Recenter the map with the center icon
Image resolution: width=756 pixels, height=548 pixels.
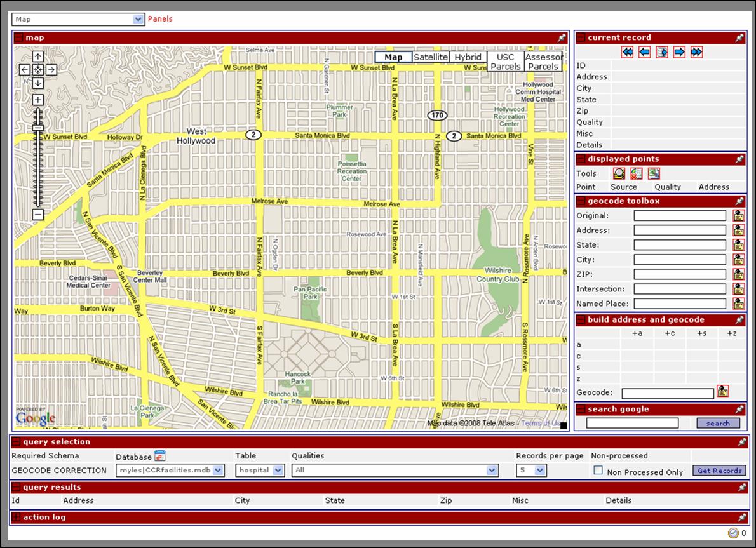tap(38, 70)
